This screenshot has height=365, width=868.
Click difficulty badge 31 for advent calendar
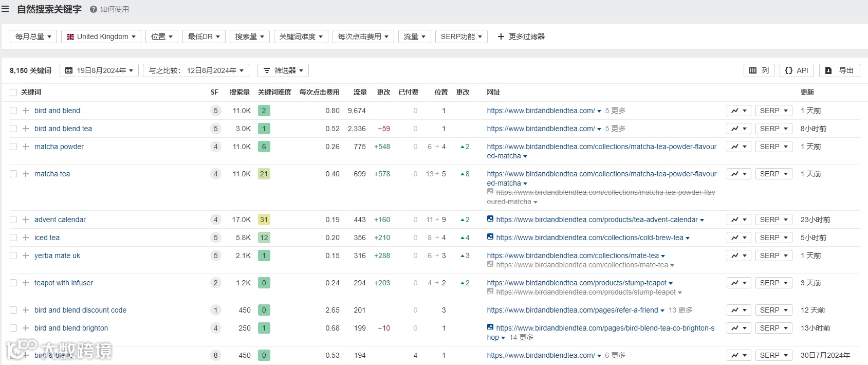click(264, 220)
